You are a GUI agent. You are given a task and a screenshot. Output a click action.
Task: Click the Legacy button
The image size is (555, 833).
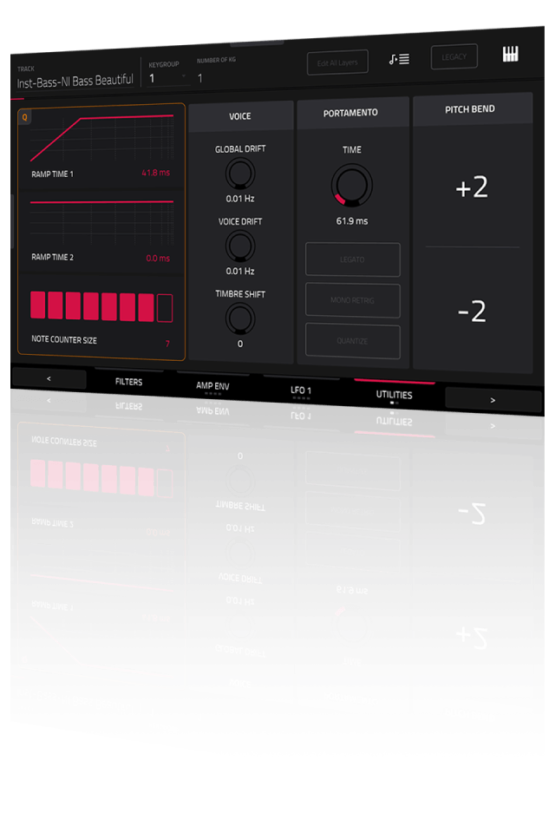pos(454,56)
